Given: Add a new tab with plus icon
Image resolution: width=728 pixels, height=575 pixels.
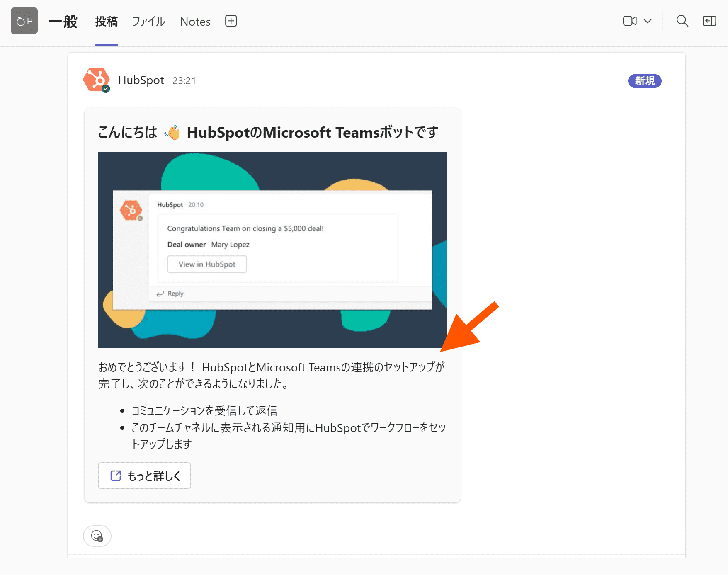Looking at the screenshot, I should coord(231,21).
